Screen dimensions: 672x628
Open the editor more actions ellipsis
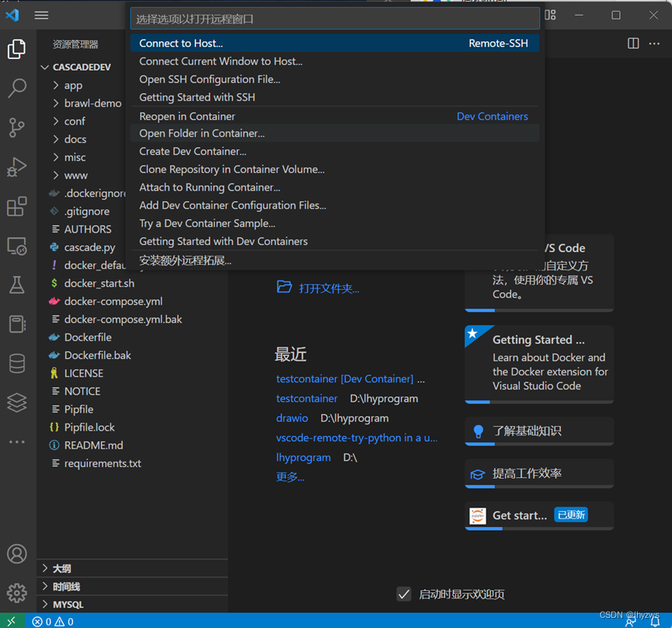coord(654,44)
